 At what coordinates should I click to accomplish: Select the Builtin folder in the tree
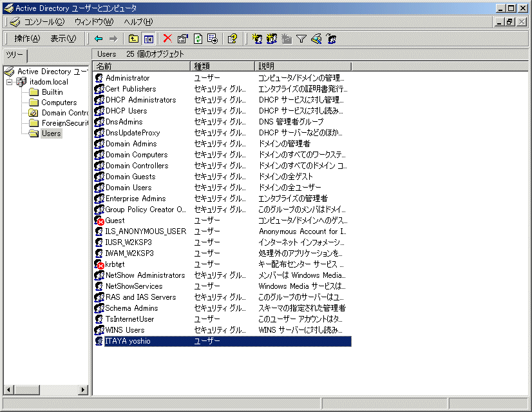[x=52, y=92]
